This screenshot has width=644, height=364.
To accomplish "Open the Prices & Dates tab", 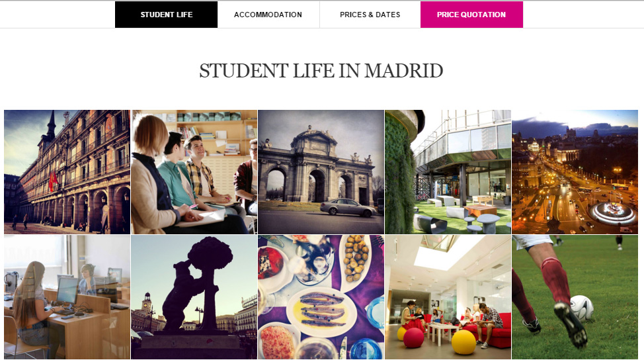I will click(x=370, y=15).
